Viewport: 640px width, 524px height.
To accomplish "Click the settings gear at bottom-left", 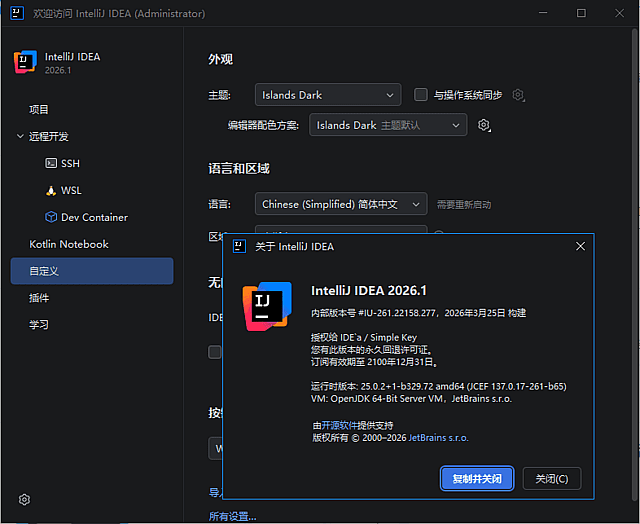I will click(25, 500).
